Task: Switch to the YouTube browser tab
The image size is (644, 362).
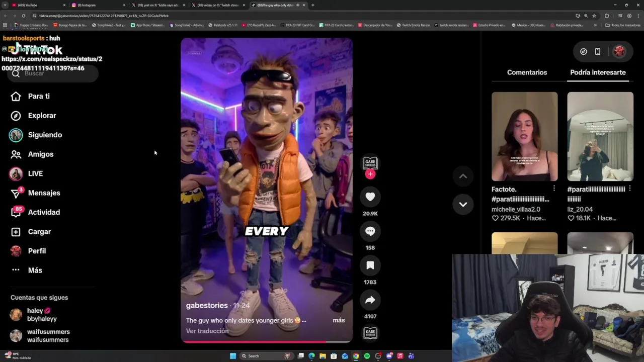Action: [x=38, y=5]
